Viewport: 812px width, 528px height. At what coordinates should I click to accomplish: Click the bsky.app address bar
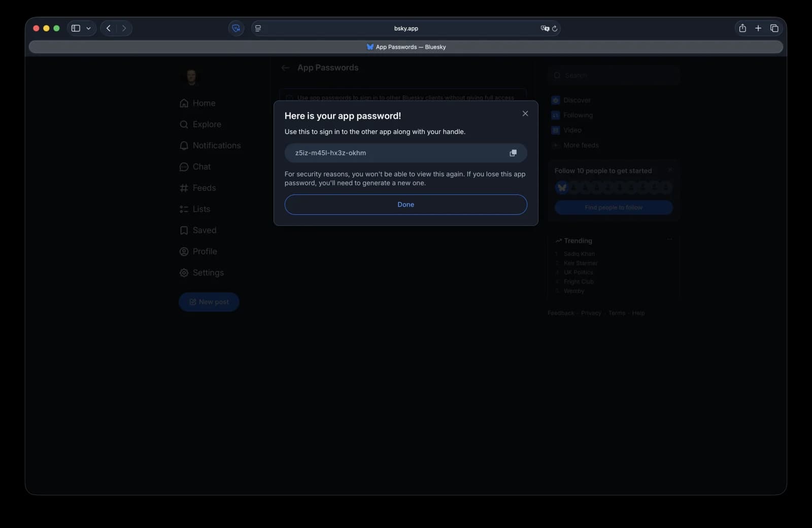tap(406, 28)
